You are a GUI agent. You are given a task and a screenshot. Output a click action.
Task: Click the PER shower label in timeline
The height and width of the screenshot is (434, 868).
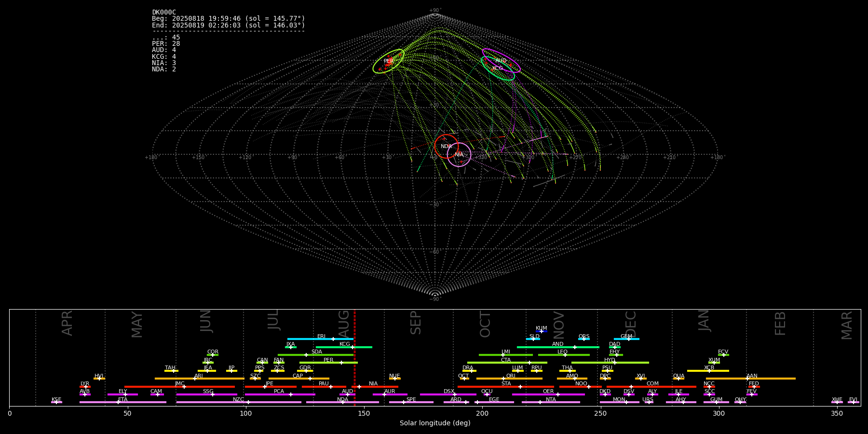328,360
